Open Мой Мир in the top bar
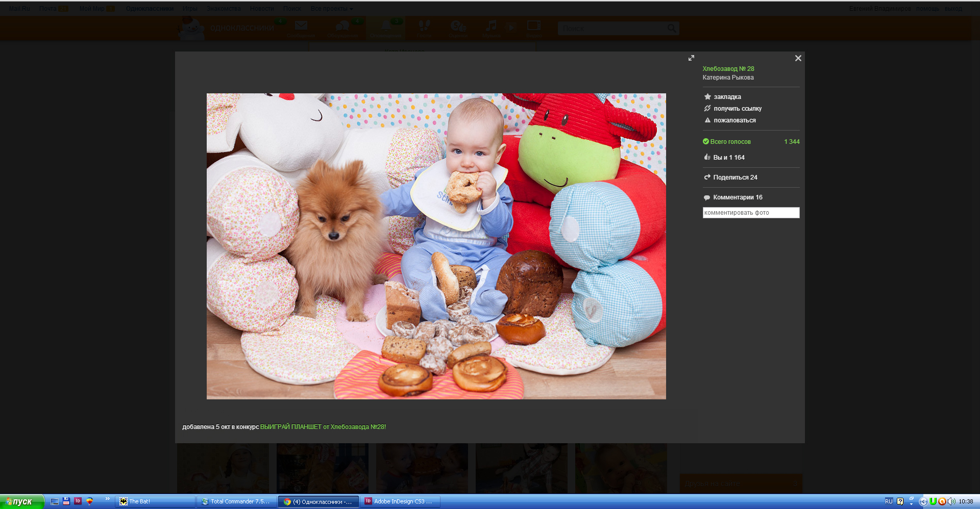This screenshot has width=980, height=509. tap(92, 9)
